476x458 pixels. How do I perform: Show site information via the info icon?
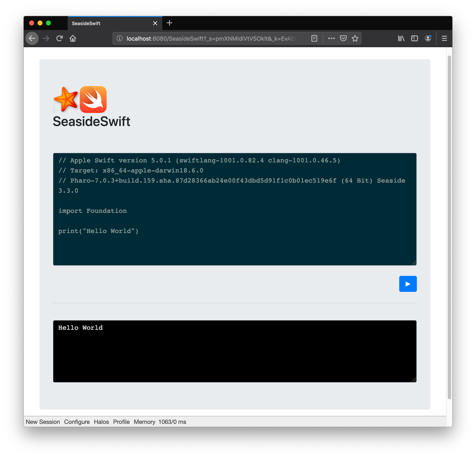(x=120, y=39)
